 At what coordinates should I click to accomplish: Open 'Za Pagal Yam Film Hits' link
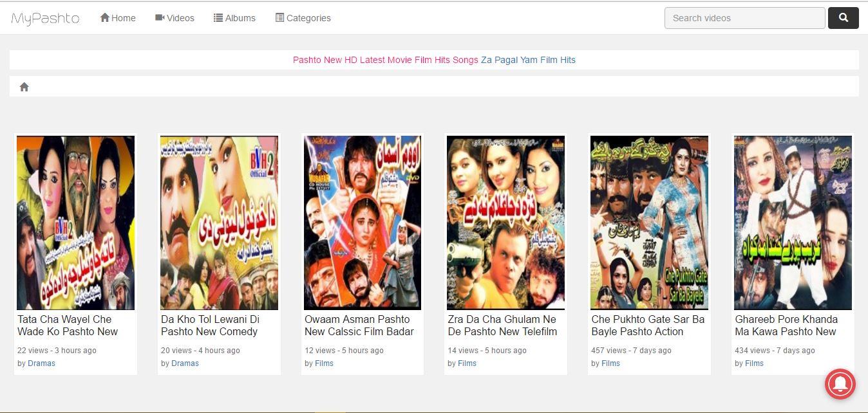528,60
